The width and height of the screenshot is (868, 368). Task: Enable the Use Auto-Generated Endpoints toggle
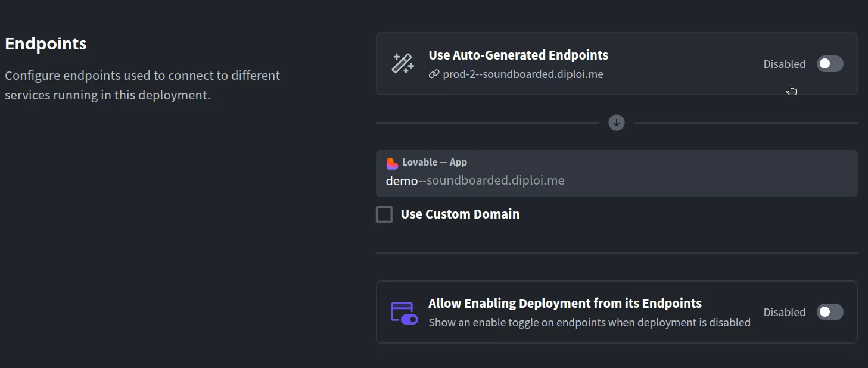coord(830,64)
